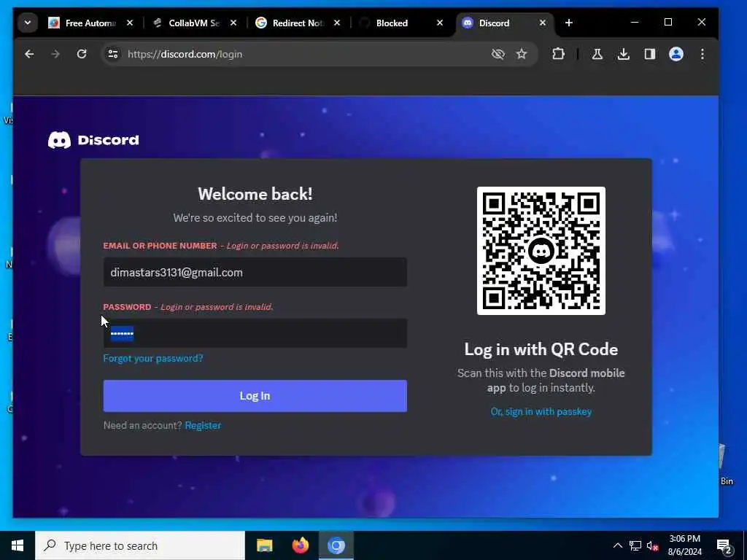Open the muted volume tray icon
This screenshot has width=747, height=560.
click(x=652, y=545)
